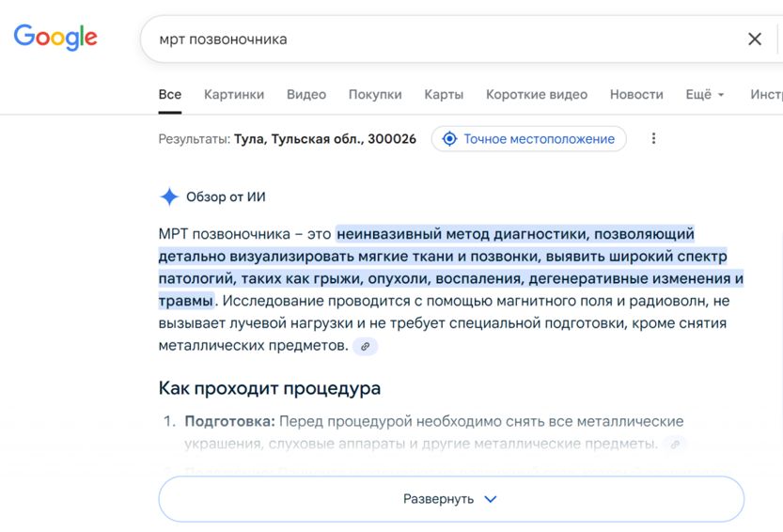Open the Ещё dropdown menu
Image resolution: width=783 pixels, height=532 pixels.
(x=705, y=95)
